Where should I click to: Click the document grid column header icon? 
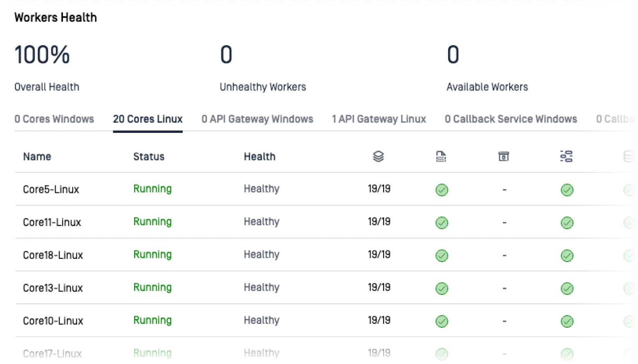(441, 156)
